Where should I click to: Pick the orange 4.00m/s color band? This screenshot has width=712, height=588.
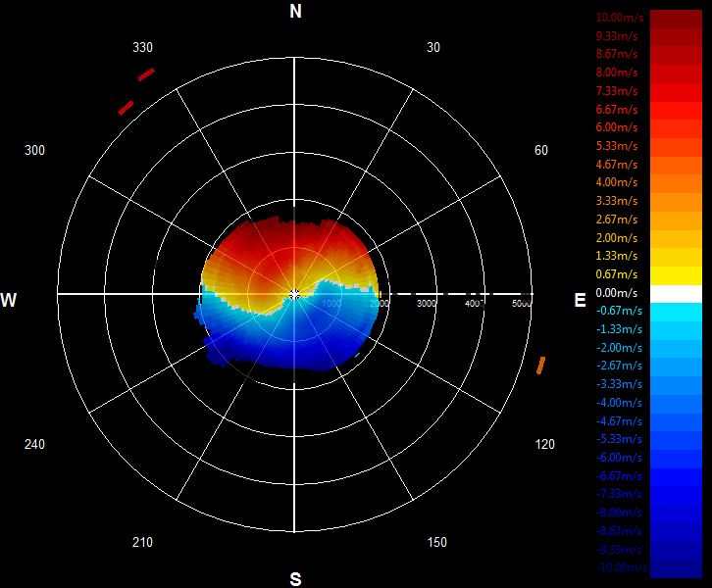point(676,184)
